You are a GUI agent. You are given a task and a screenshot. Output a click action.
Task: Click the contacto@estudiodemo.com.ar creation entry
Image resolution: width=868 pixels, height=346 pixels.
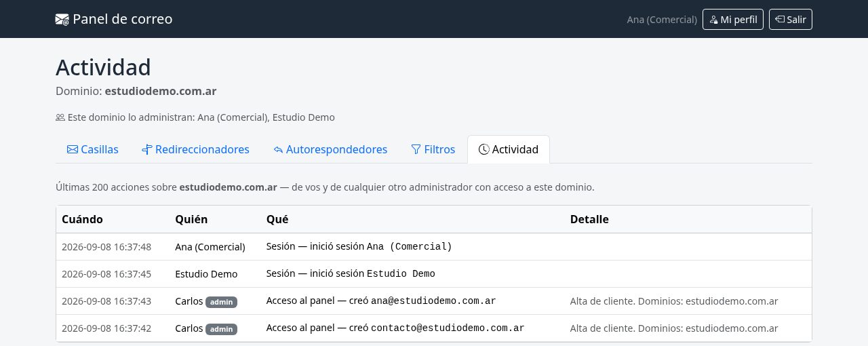click(x=395, y=328)
